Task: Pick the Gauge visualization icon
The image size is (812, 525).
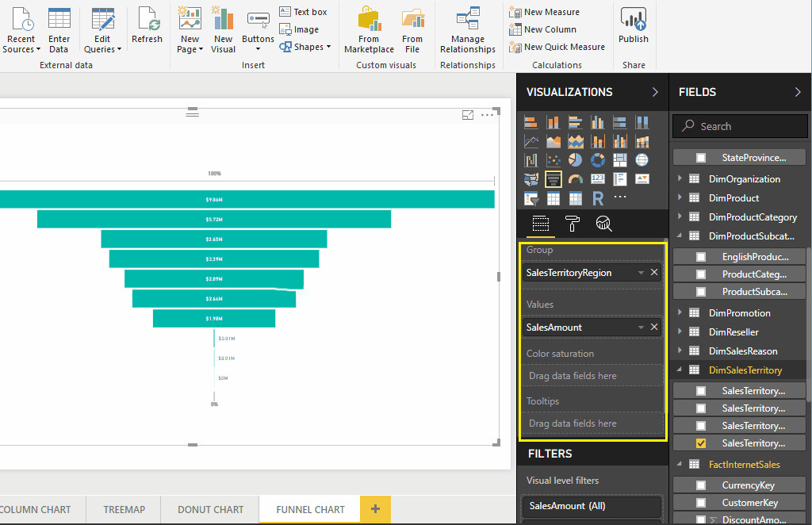Action: 576,179
